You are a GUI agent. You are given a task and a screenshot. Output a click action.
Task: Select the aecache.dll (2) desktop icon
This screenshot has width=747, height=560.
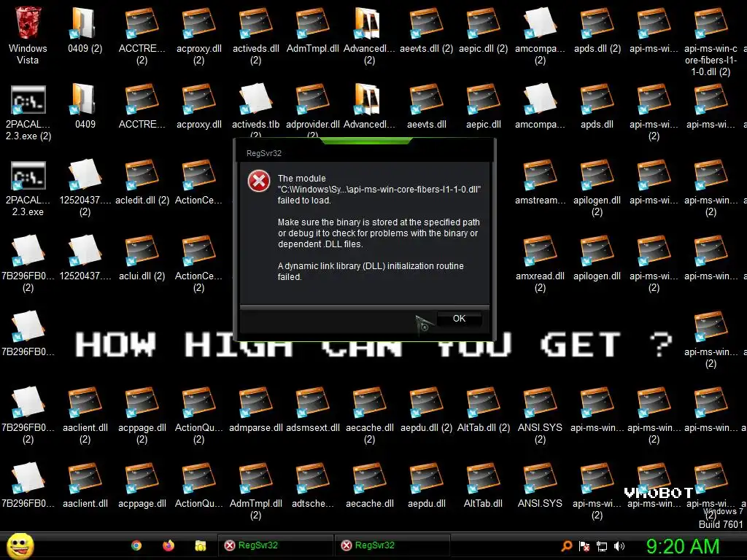point(369,415)
